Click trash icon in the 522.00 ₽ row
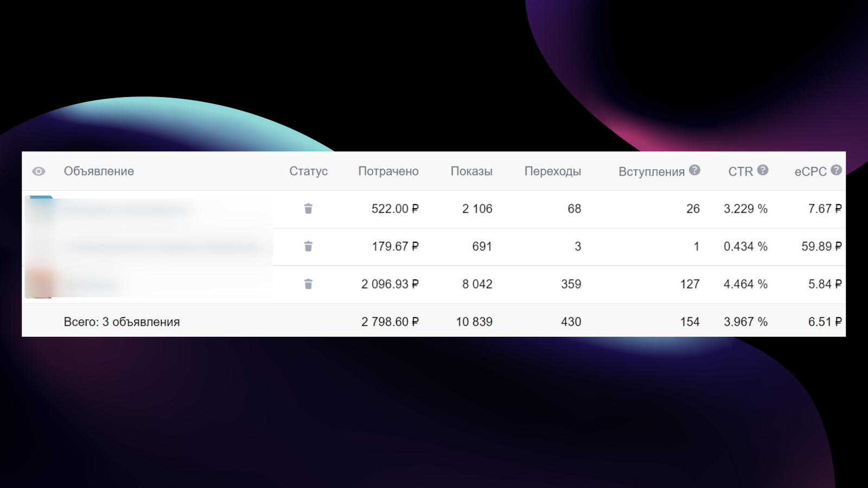This screenshot has height=488, width=868. 308,209
